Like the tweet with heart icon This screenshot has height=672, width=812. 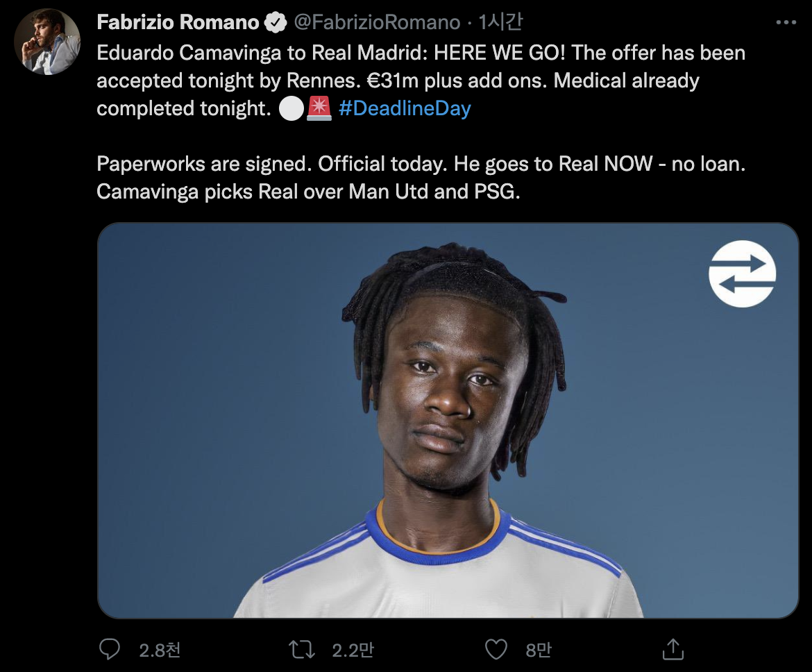[496, 649]
